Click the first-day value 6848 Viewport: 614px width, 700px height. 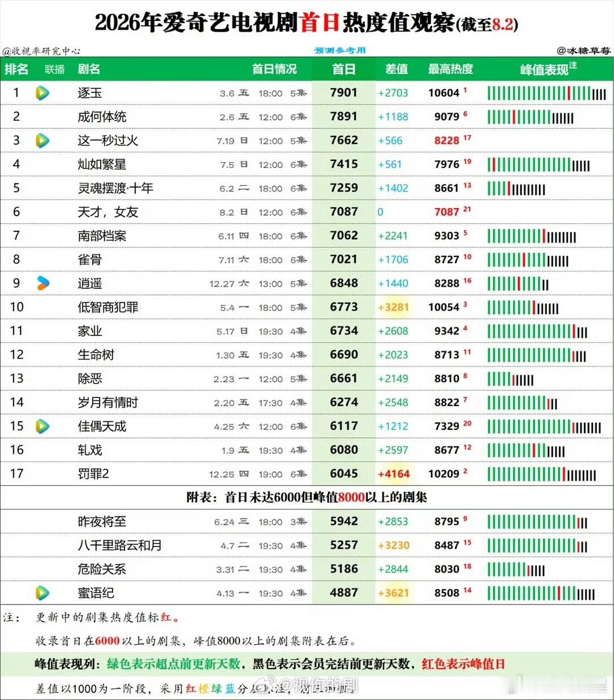pos(344,283)
